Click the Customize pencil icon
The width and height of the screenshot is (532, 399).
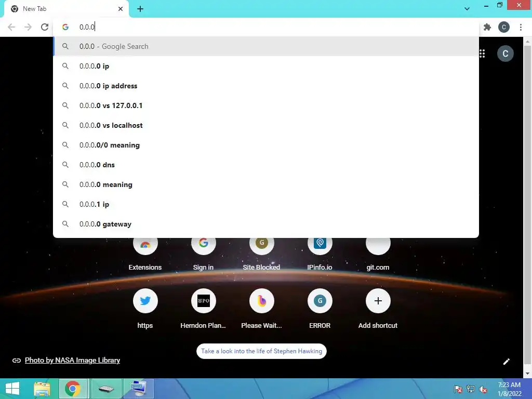tap(506, 362)
